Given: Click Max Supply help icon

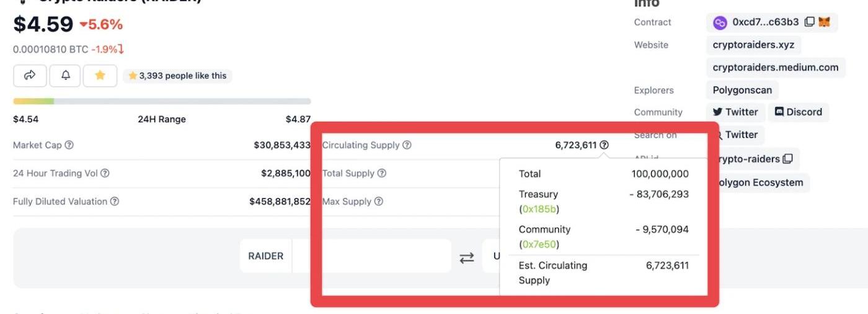Looking at the screenshot, I should coord(379,202).
